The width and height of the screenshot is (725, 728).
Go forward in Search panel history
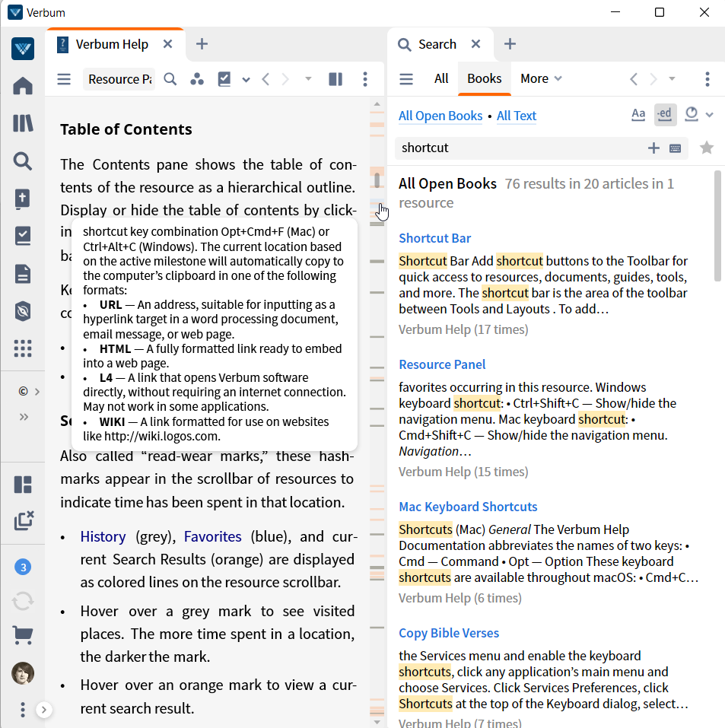click(653, 79)
